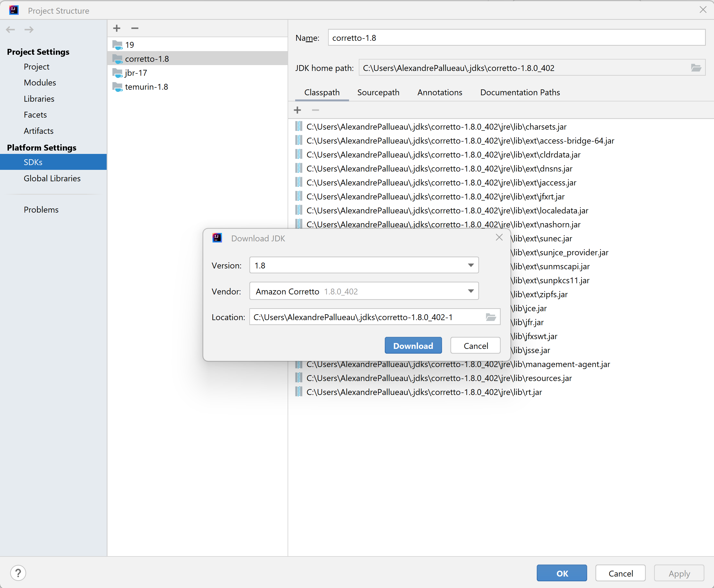The height and width of the screenshot is (588, 714).
Task: Select the jbr-17 SDK entry
Action: point(136,73)
